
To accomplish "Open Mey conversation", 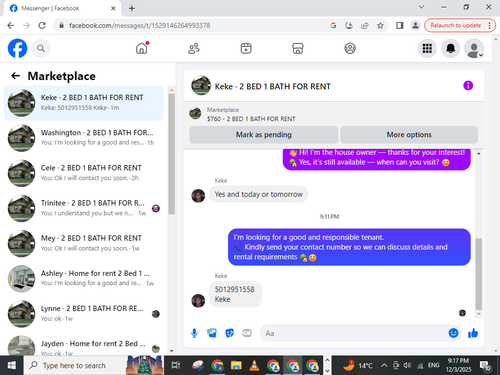I will click(84, 243).
